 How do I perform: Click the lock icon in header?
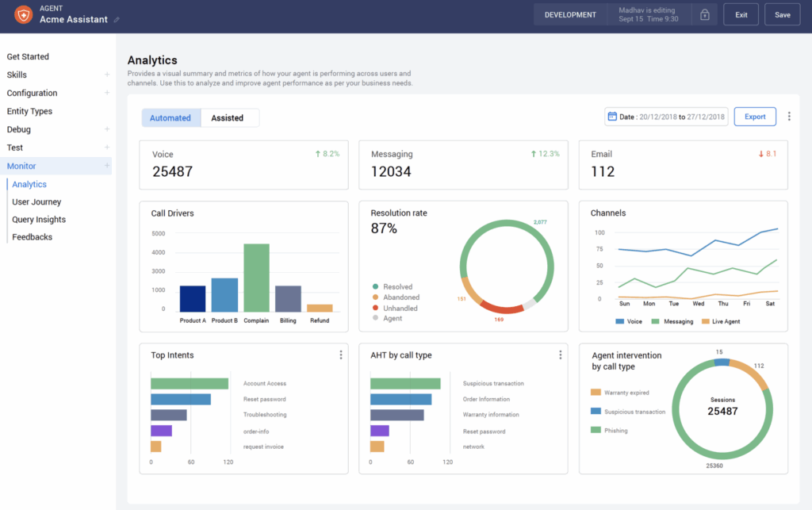tap(704, 15)
